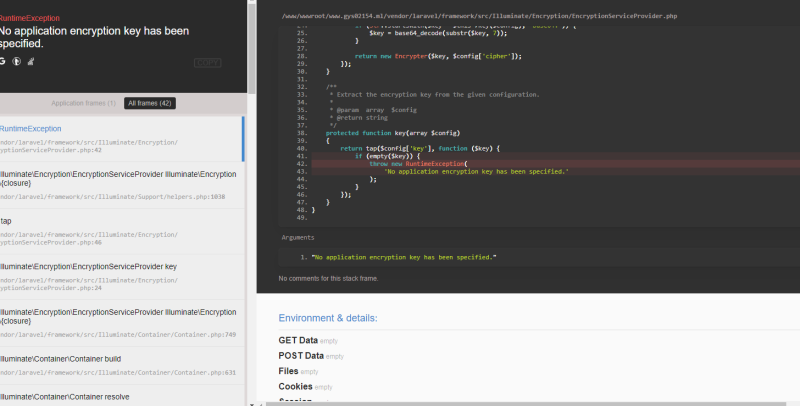Search the error on DuckDuckGo icon
The width and height of the screenshot is (800, 406).
(x=17, y=61)
